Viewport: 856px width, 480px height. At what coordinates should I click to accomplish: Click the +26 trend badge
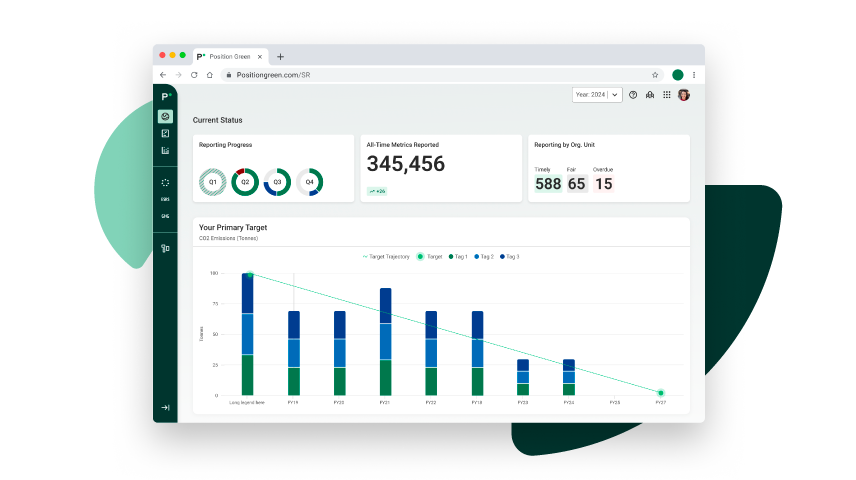[x=377, y=191]
